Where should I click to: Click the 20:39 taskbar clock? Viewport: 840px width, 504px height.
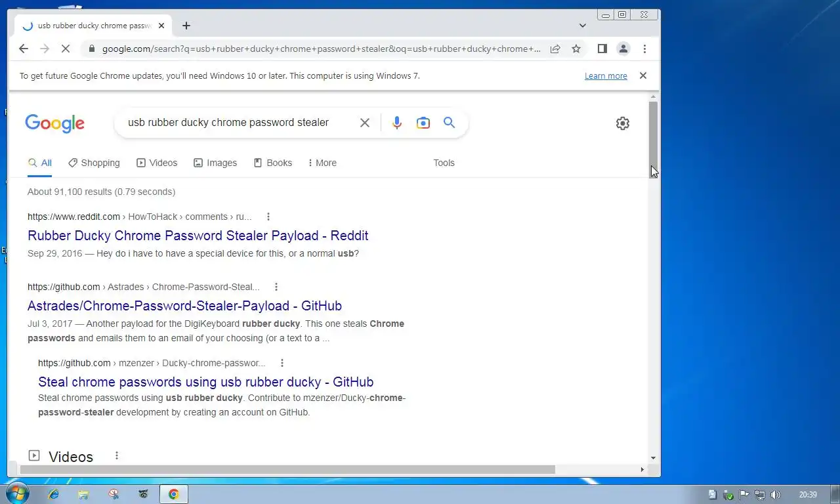(808, 495)
